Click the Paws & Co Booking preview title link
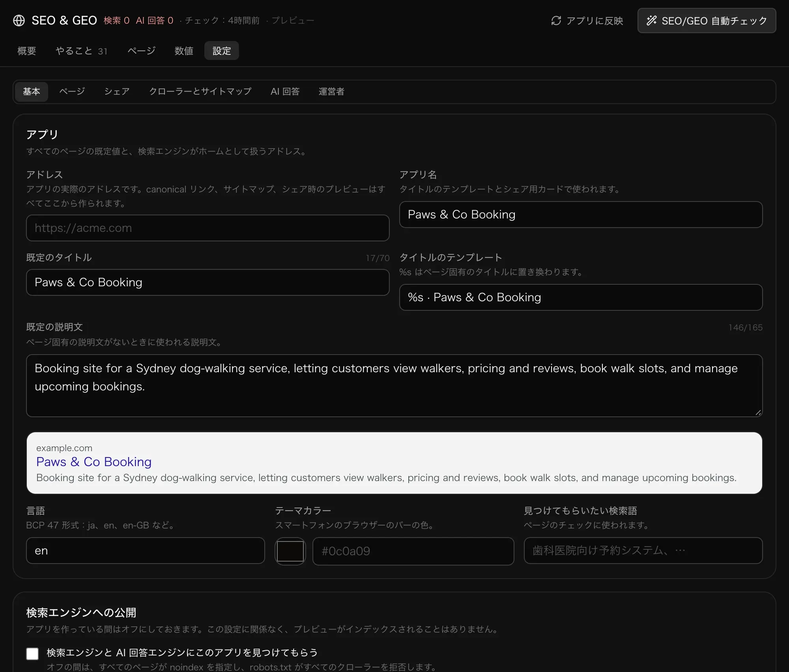Screen dimensions: 789x672 pos(94,462)
